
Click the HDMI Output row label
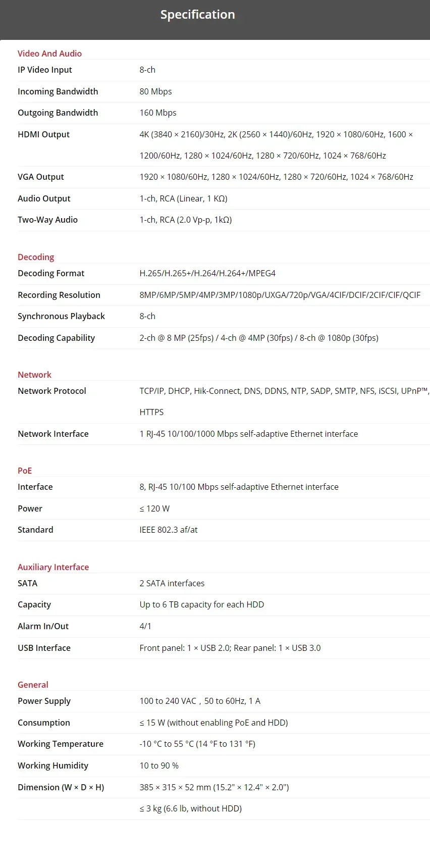(43, 134)
